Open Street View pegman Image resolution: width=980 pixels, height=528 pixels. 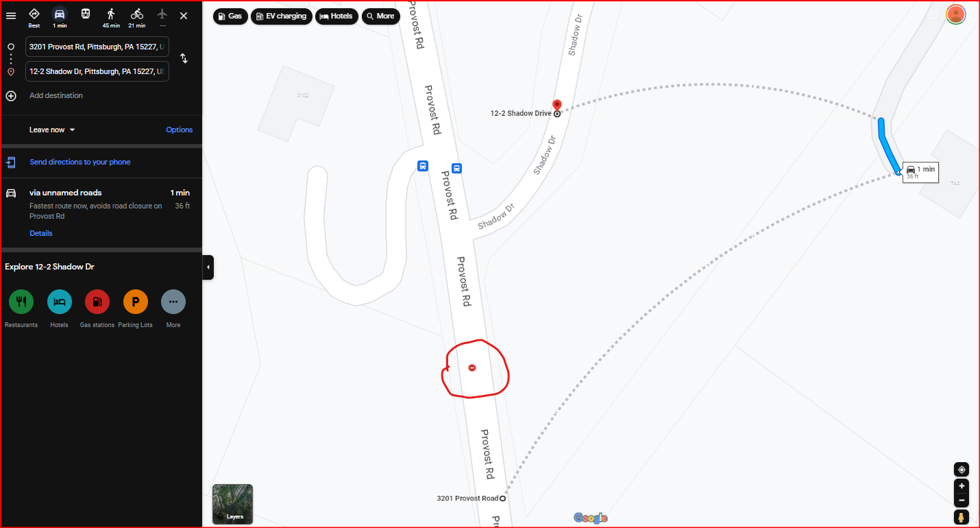961,517
